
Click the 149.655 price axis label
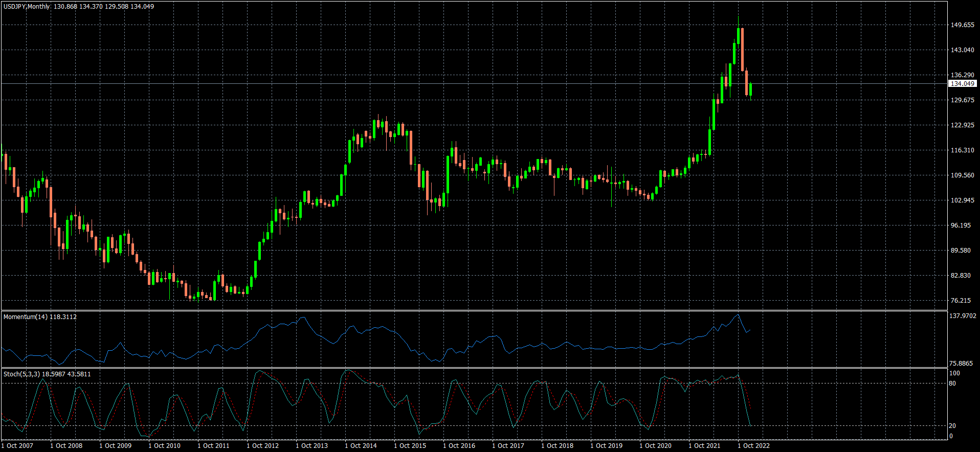tap(963, 25)
